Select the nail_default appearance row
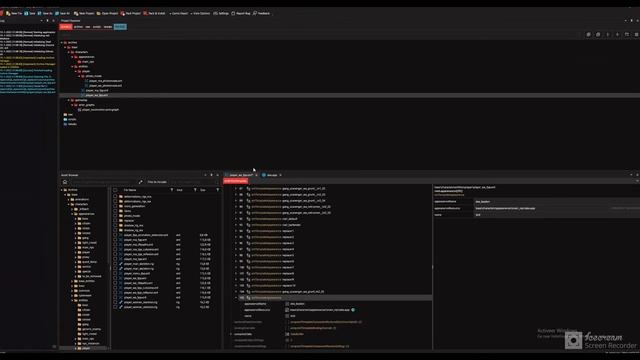Screen dimensions: 640x360 tap(333, 219)
